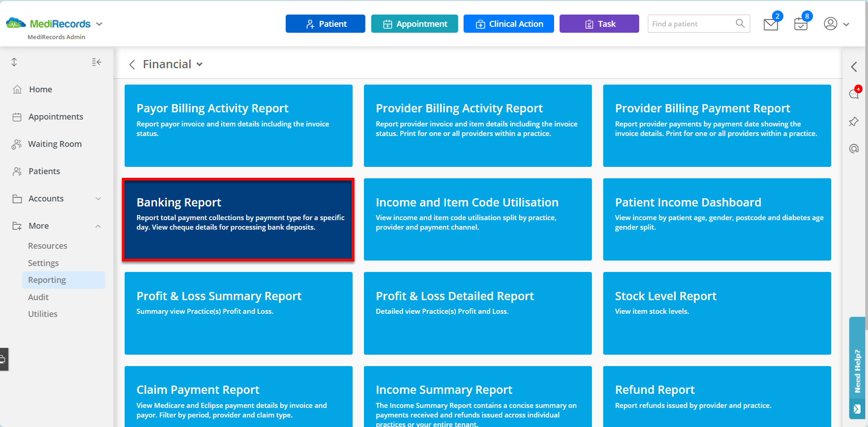Open the MediRecords practice dropdown arrow

99,24
